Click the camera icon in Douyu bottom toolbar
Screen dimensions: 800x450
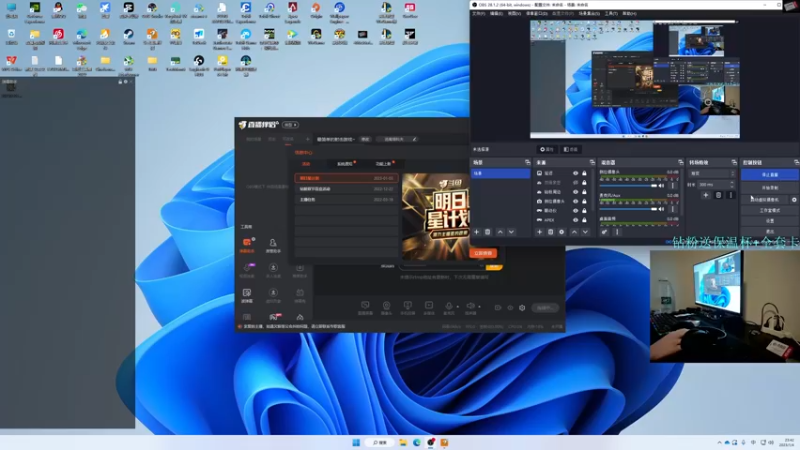pos(386,306)
